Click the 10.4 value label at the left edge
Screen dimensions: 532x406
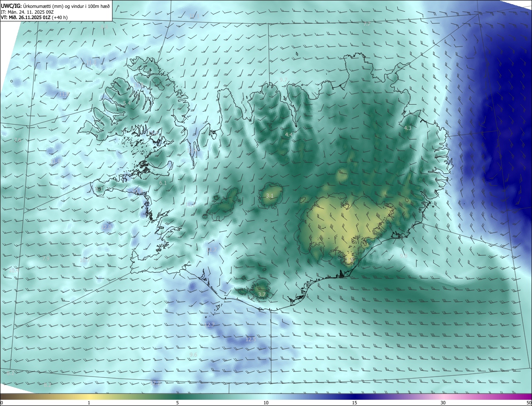[14, 270]
